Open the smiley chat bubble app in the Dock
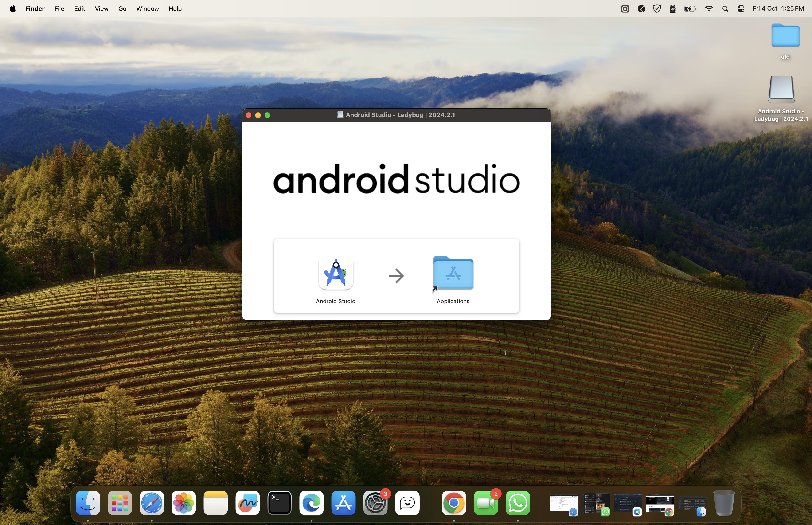 (407, 503)
